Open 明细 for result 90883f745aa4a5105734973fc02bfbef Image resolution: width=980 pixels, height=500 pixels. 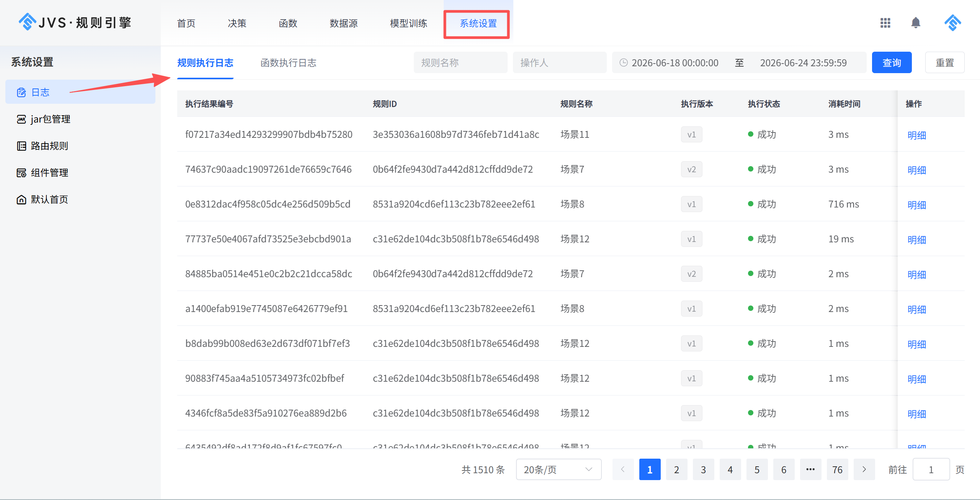click(916, 379)
